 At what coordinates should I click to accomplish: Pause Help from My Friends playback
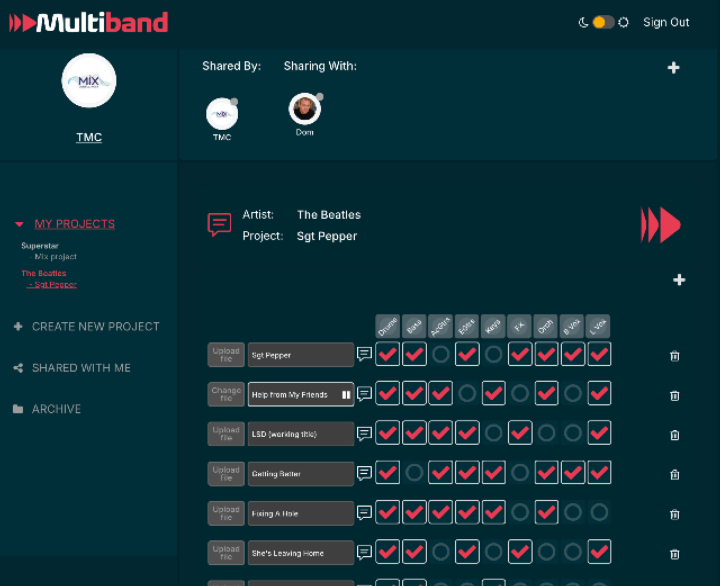(346, 394)
